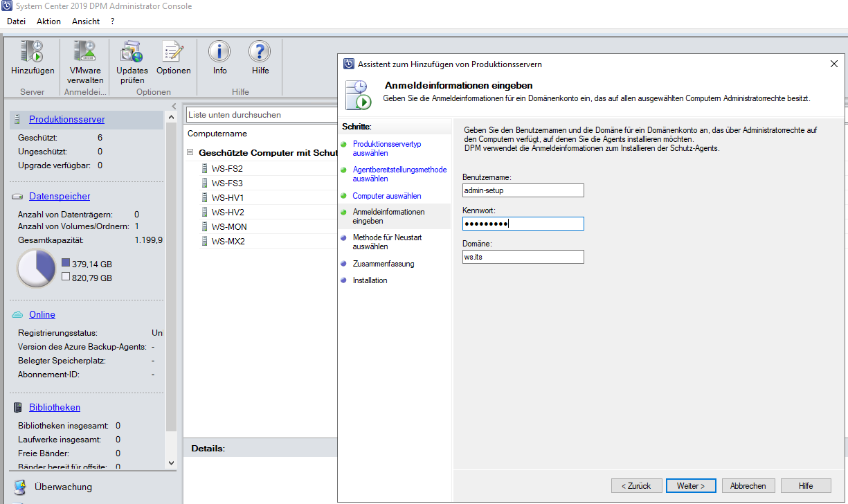Image resolution: width=848 pixels, height=504 pixels.
Task: Click the wizard title bar icon
Action: coord(348,64)
